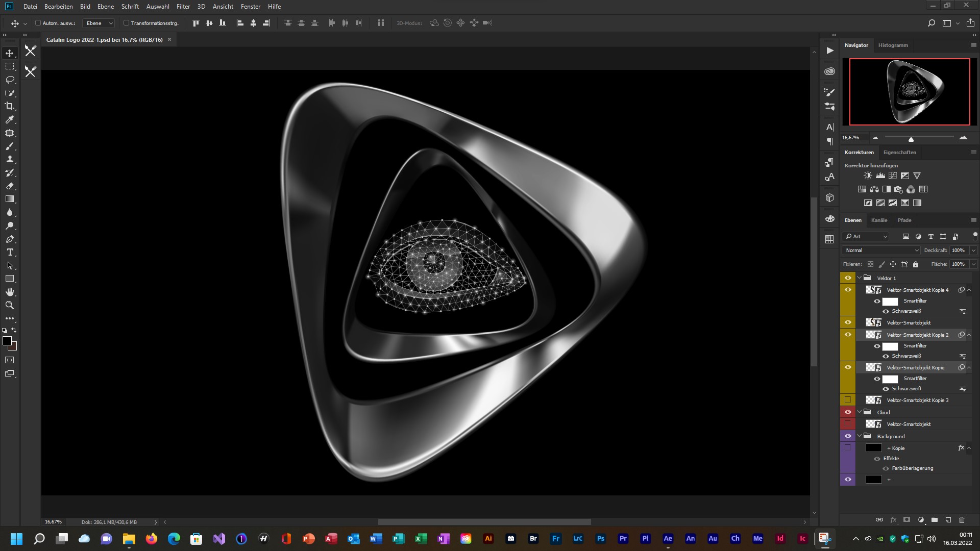Open the Deckkraft opacity dropdown arrow
This screenshot has height=551, width=980.
973,251
